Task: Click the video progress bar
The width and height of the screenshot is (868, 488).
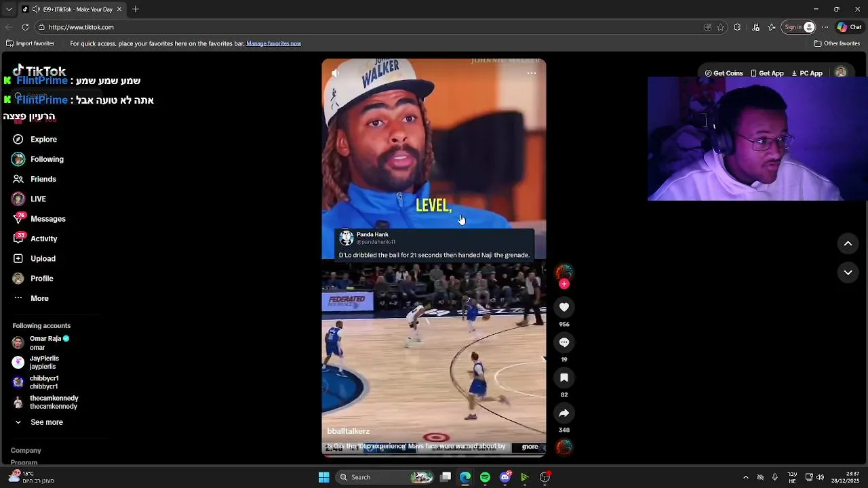Action: [434, 455]
